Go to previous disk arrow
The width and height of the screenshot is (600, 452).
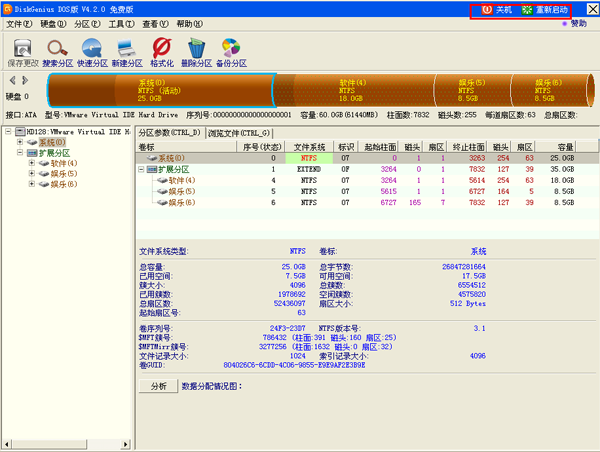click(13, 80)
